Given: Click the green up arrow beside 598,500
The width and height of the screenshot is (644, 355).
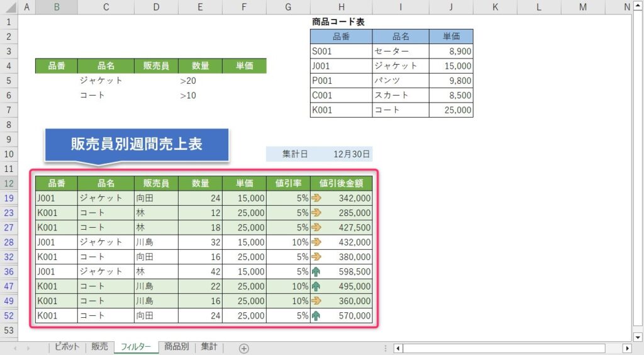Looking at the screenshot, I should (x=316, y=271).
